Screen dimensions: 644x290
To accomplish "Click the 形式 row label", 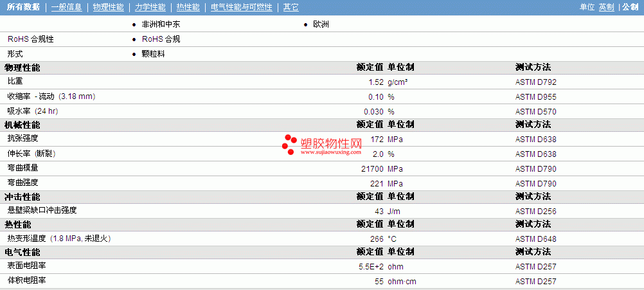I will pyautogui.click(x=15, y=54).
